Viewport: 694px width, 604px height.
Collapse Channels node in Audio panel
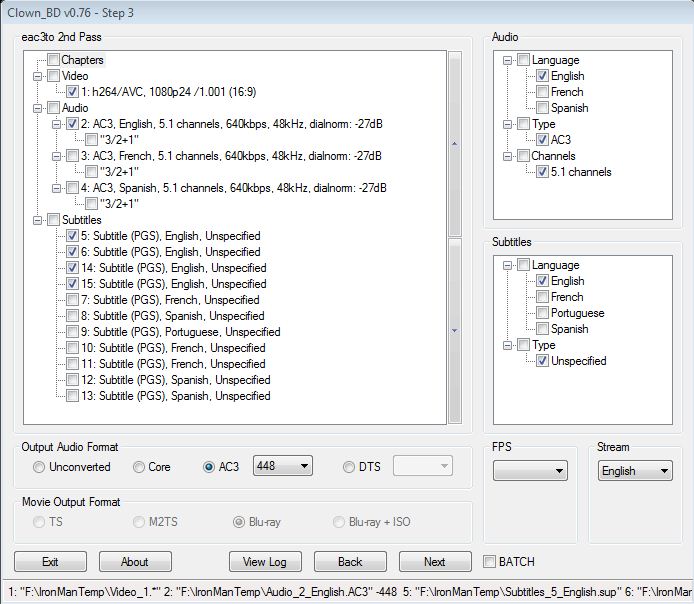pos(508,156)
